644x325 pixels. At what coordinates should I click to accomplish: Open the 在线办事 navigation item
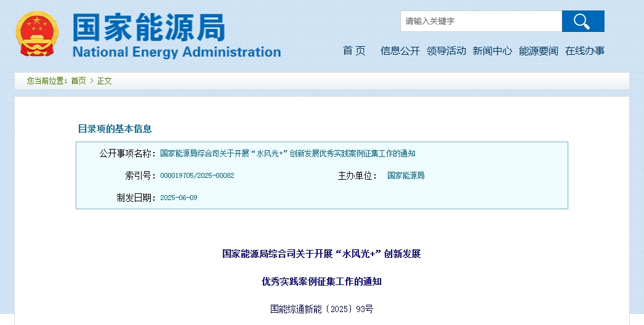(x=585, y=51)
